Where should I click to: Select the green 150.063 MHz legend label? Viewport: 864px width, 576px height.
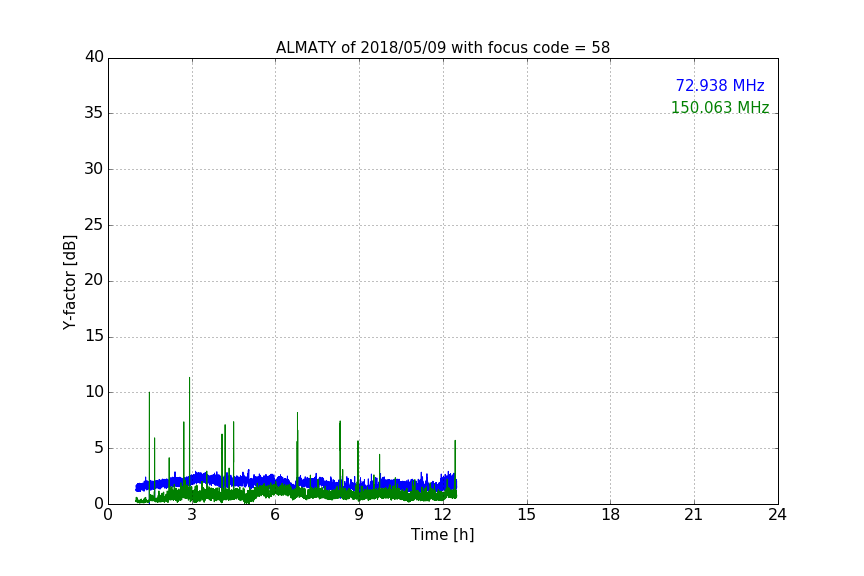point(720,107)
